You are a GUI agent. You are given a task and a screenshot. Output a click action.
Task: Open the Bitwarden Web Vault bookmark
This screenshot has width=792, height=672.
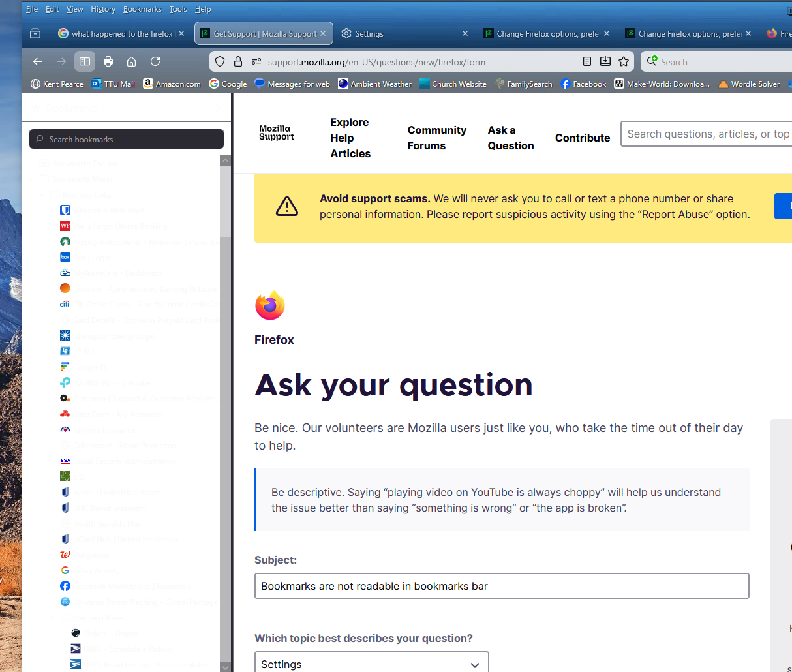pos(102,210)
